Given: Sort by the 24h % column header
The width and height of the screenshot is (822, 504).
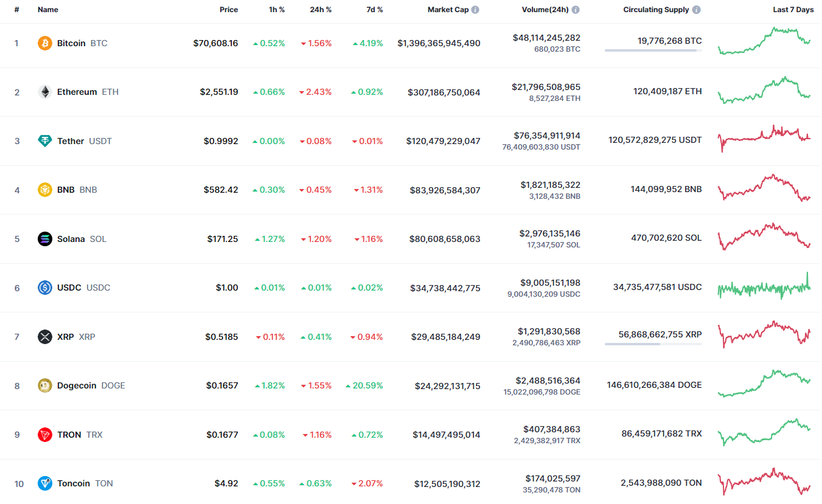Looking at the screenshot, I should 321,10.
